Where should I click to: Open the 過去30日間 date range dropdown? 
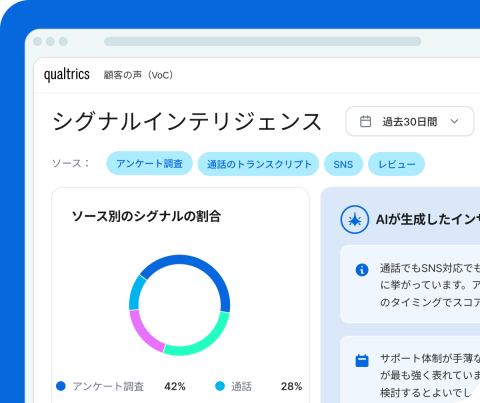410,121
